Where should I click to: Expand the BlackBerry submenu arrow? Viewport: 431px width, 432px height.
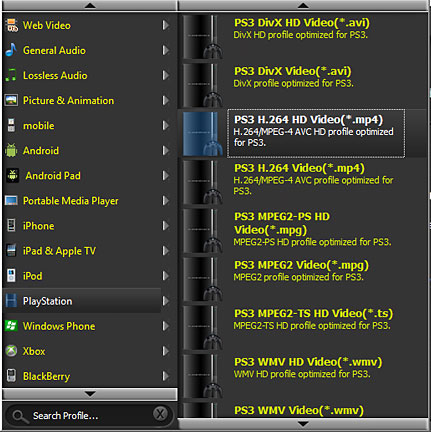[165, 376]
